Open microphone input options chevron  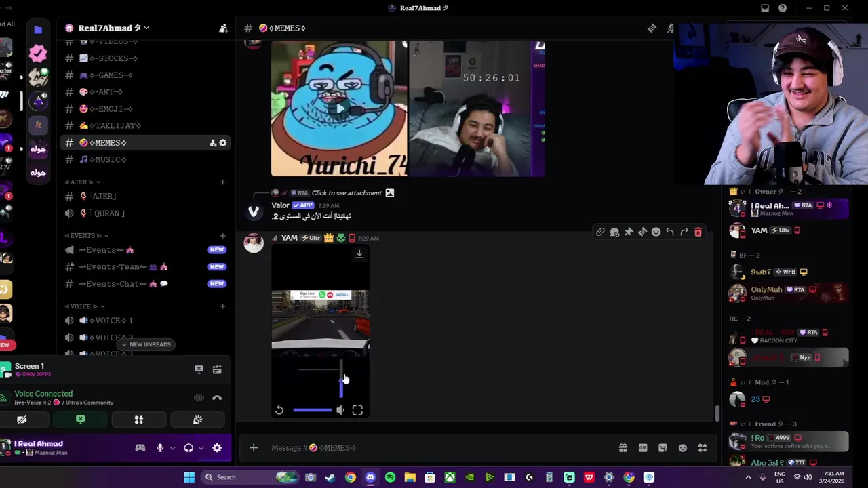[x=172, y=448]
